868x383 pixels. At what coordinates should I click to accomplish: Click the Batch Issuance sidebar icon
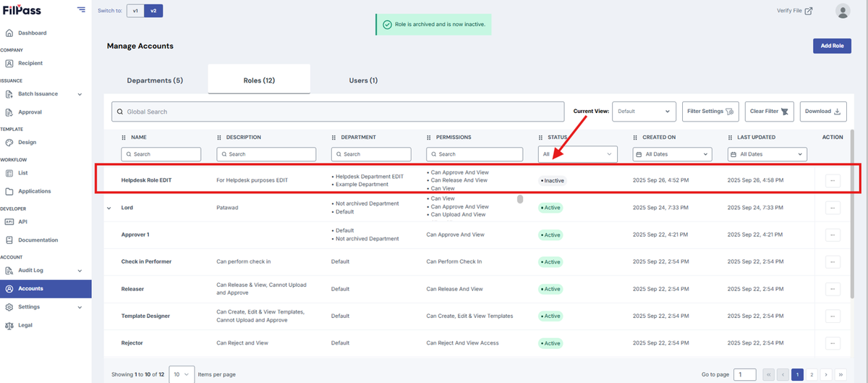pyautogui.click(x=9, y=94)
